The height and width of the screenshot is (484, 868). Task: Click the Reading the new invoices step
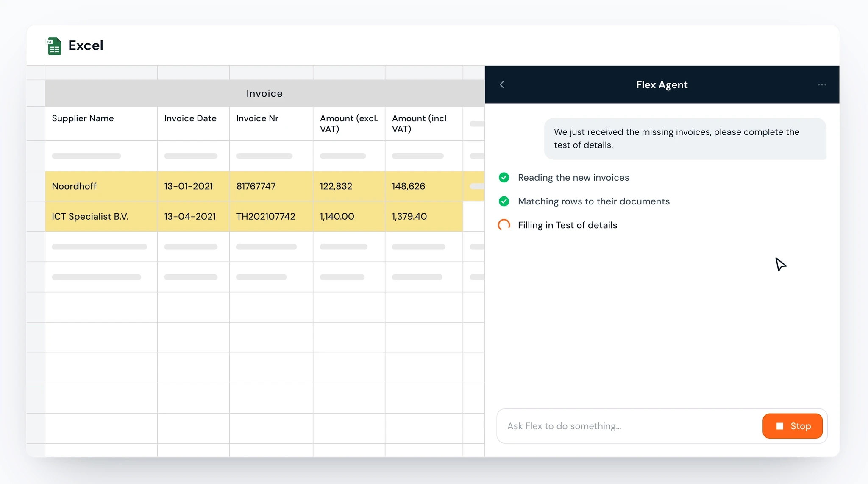[573, 177]
